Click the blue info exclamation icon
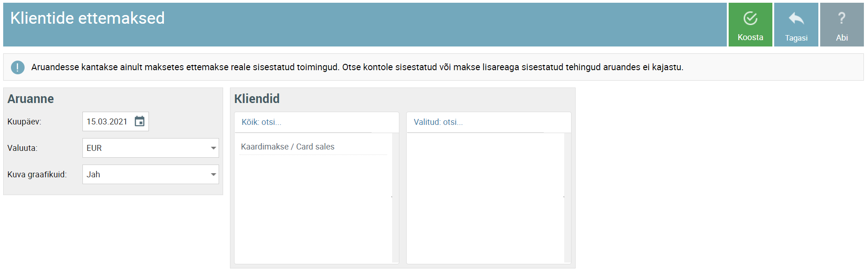 pos(17,67)
